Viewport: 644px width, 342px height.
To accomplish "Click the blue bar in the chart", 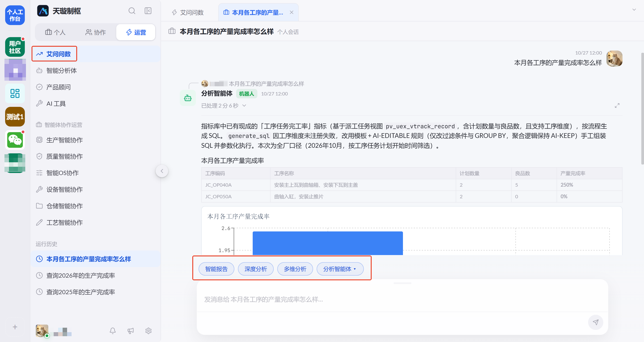I will (x=328, y=243).
